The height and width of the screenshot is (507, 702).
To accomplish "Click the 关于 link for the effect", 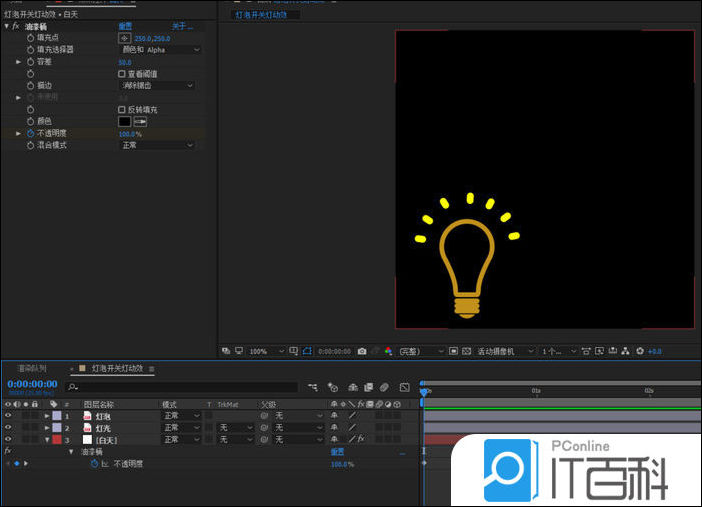I will click(x=181, y=25).
